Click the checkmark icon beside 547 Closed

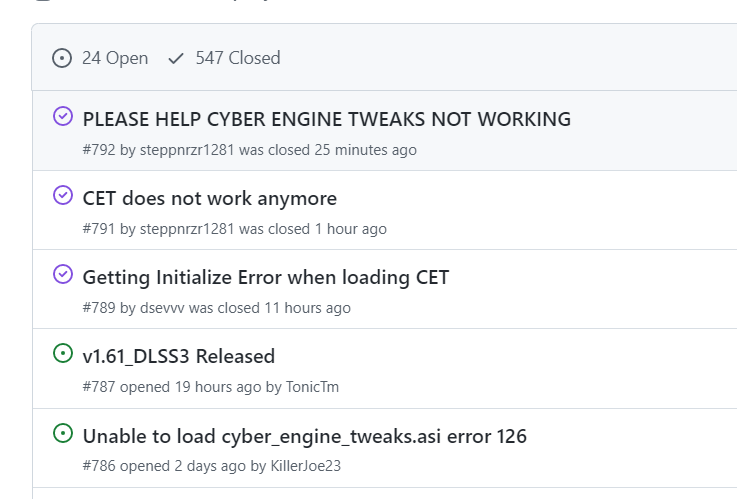(x=176, y=58)
